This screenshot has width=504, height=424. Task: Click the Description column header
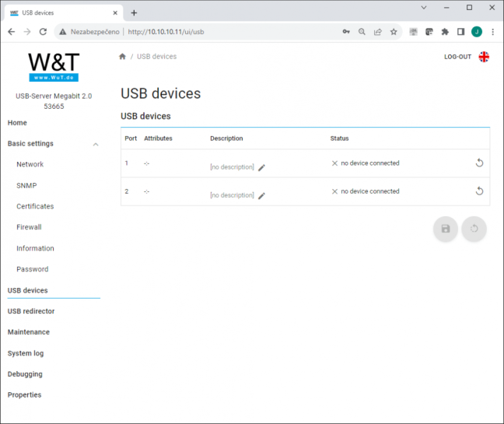[x=226, y=138]
